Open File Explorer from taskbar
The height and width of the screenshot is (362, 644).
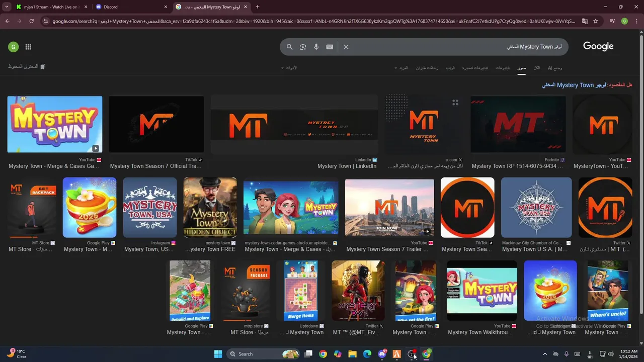tap(353, 354)
